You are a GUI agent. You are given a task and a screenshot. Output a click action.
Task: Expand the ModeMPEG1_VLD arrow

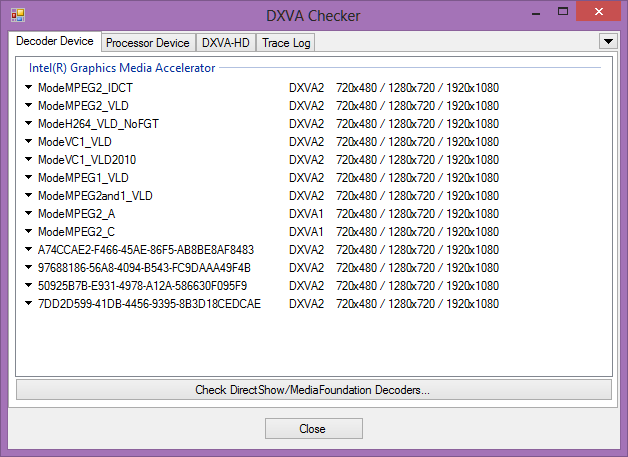coord(29,178)
